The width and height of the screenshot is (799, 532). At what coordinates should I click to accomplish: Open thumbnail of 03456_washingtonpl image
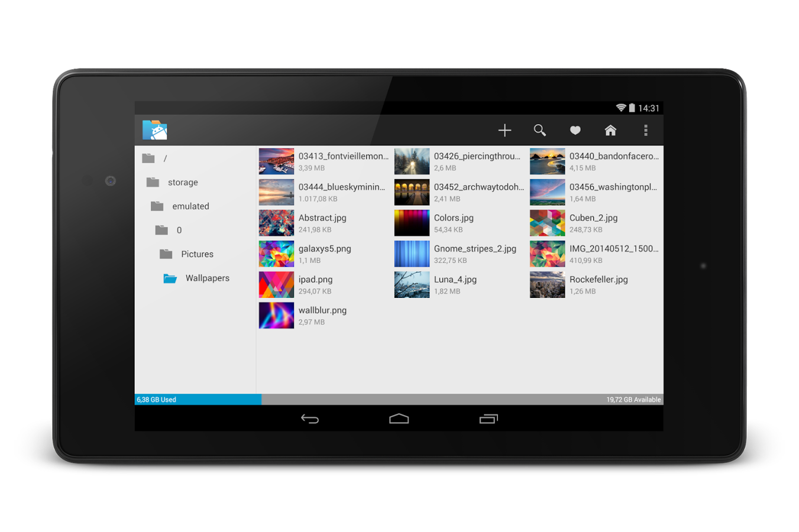(x=547, y=192)
